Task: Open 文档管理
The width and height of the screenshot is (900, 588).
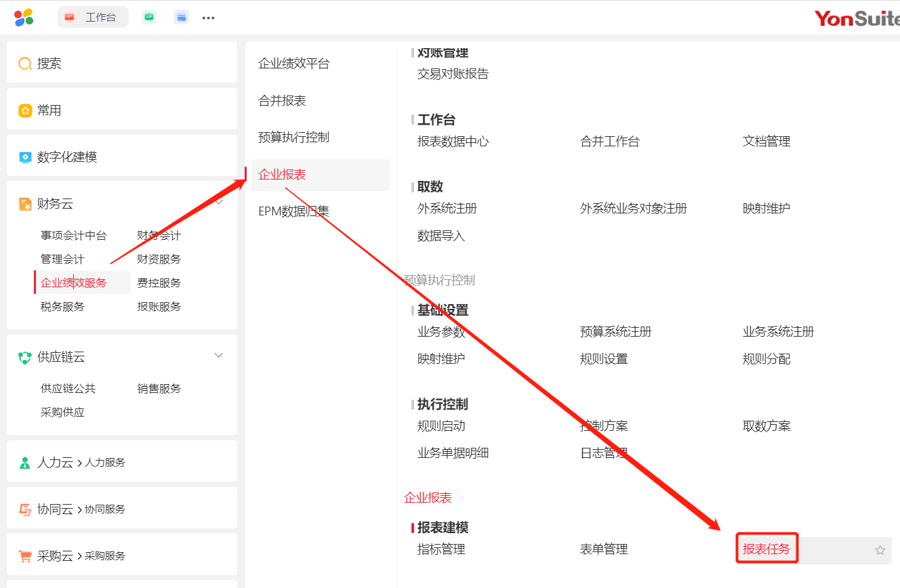Action: [x=766, y=142]
